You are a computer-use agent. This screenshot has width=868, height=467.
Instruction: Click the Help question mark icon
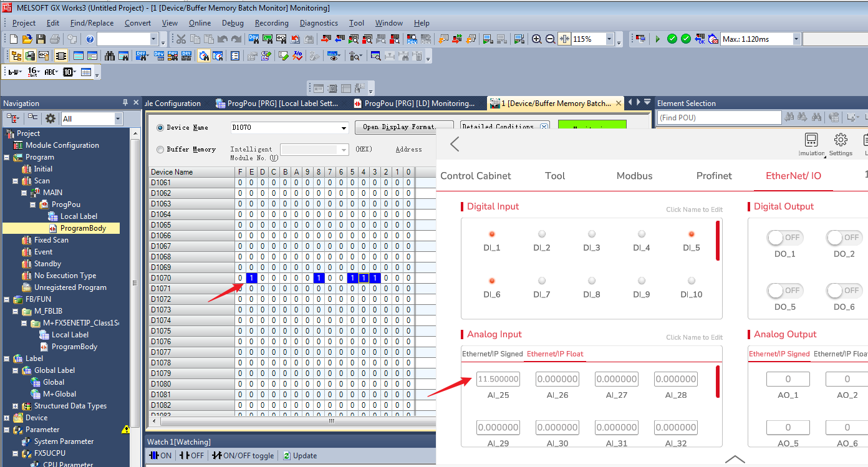pos(90,39)
